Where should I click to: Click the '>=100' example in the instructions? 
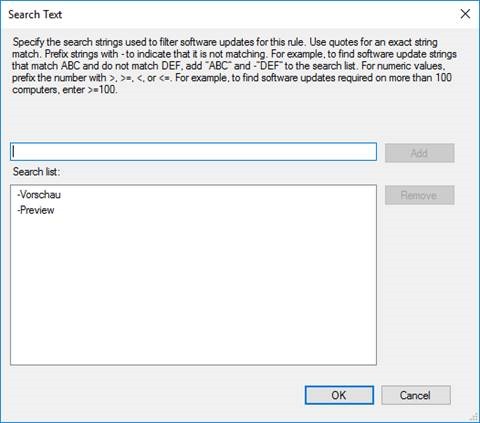click(x=102, y=90)
